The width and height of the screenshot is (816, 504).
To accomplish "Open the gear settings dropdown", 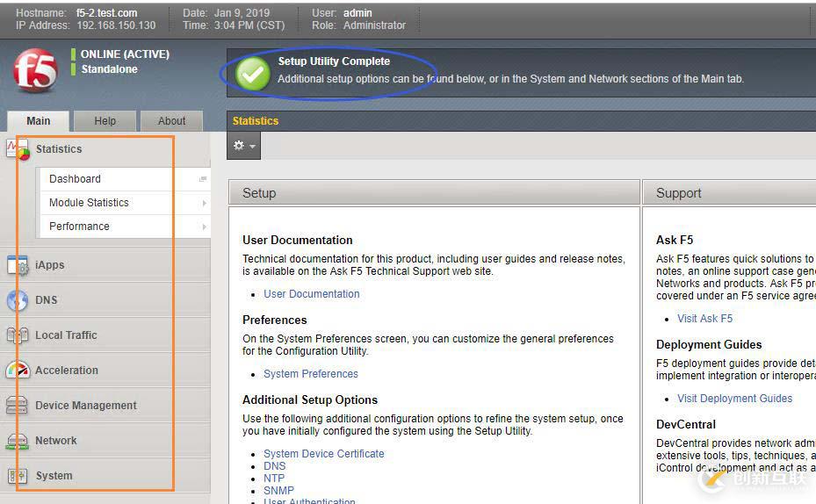I will coord(243,146).
